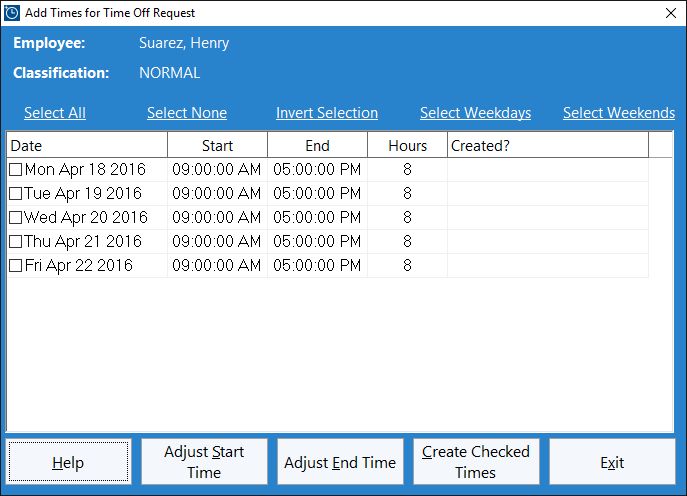
Task: Sort by the Date column header
Action: tap(87, 145)
